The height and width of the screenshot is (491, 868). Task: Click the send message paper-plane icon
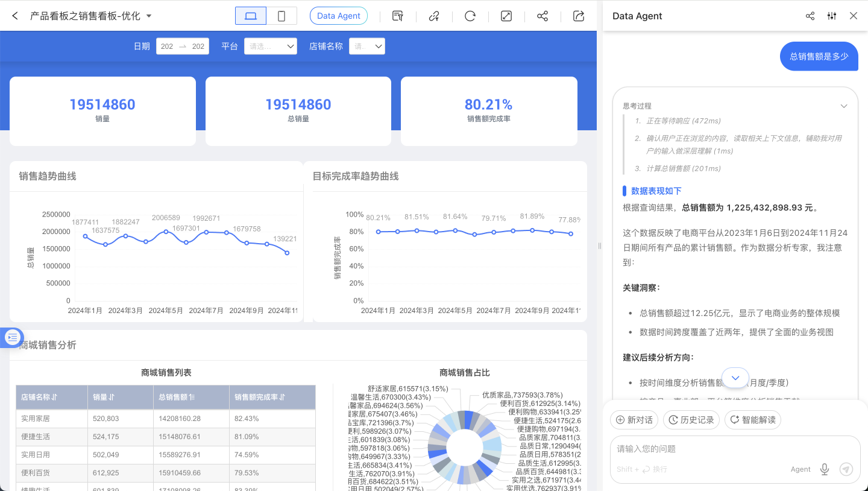click(x=846, y=469)
